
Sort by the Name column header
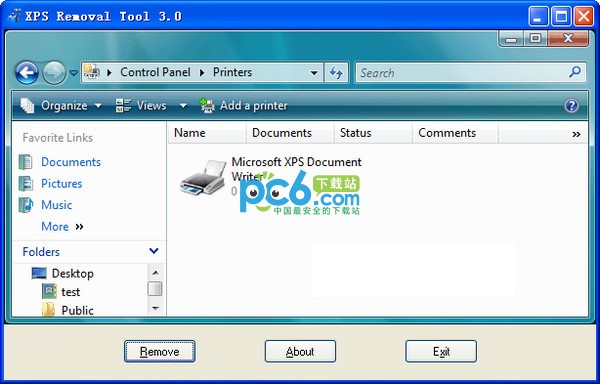click(x=207, y=133)
